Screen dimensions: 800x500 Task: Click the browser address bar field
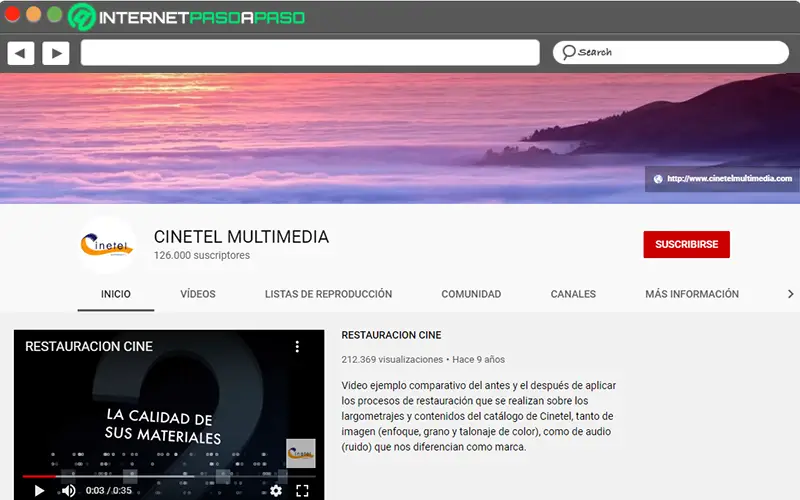310,53
